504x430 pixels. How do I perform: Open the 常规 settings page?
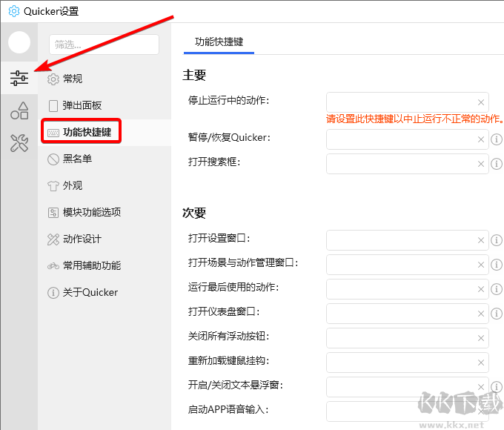pos(105,79)
